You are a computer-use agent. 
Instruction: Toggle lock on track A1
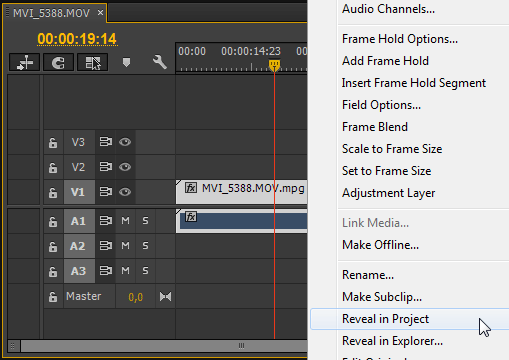point(53,222)
